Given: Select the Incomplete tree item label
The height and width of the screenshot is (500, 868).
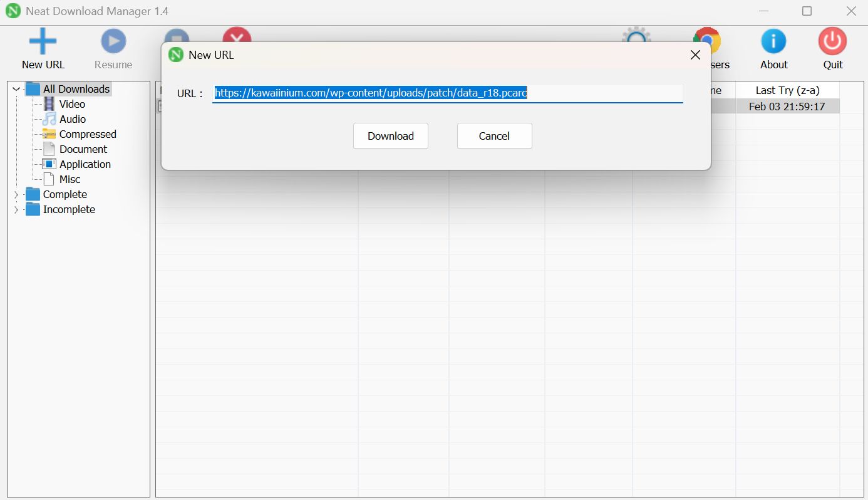Looking at the screenshot, I should pos(69,209).
